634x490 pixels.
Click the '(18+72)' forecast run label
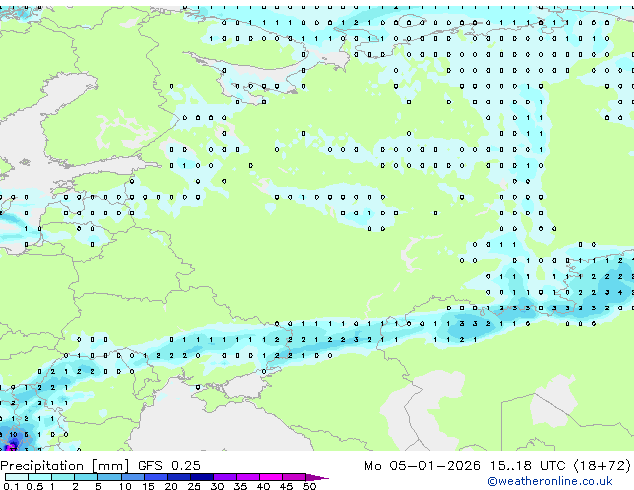click(x=602, y=466)
